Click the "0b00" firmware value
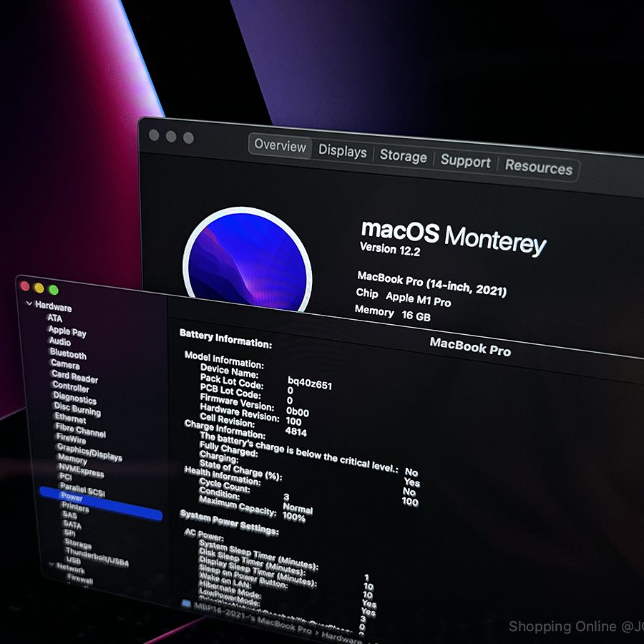This screenshot has height=644, width=644. click(298, 411)
